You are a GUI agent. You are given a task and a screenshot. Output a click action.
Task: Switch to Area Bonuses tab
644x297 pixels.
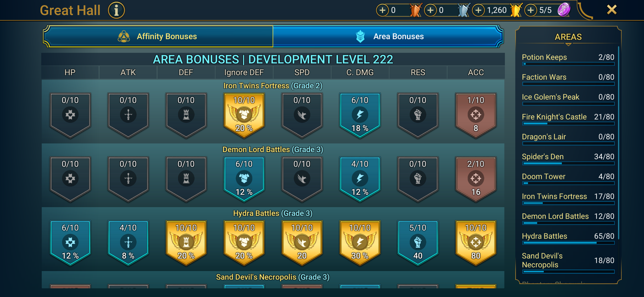click(x=388, y=36)
